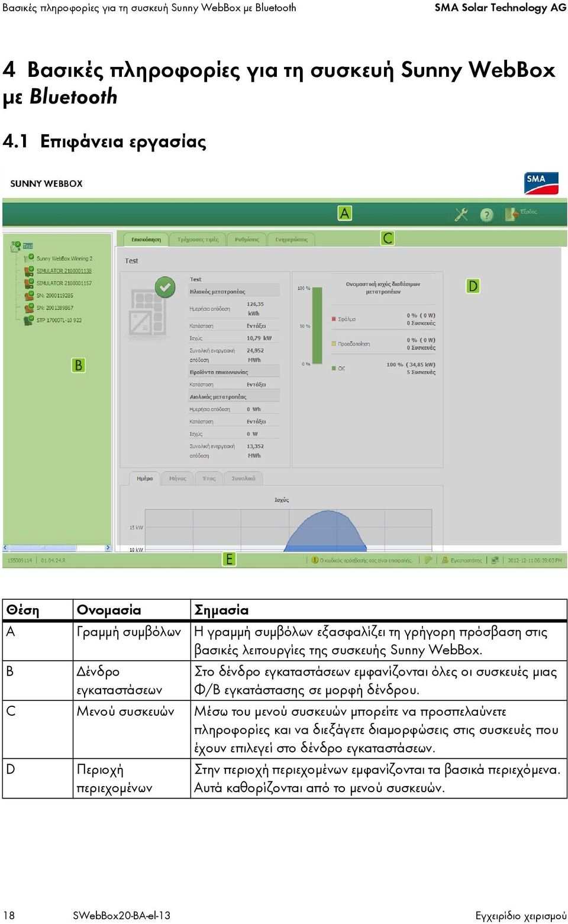568x924 pixels.
Task: Switch to the Τρέχουσες τιμές tab
Action: tap(198, 240)
